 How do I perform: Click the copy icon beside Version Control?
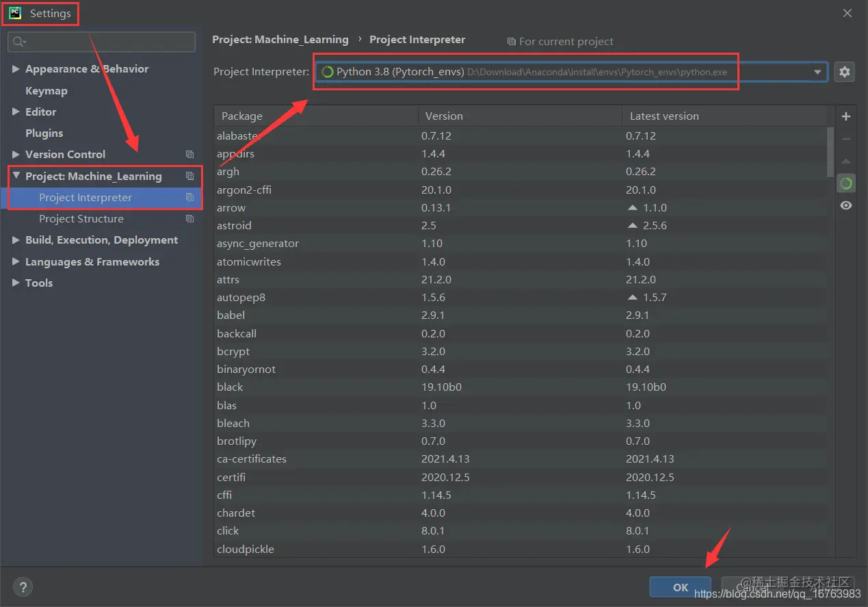point(190,155)
